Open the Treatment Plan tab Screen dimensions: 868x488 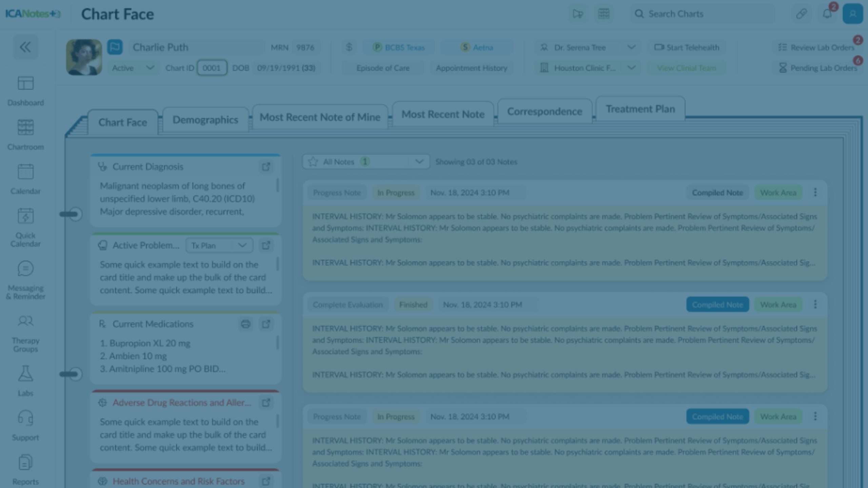640,109
